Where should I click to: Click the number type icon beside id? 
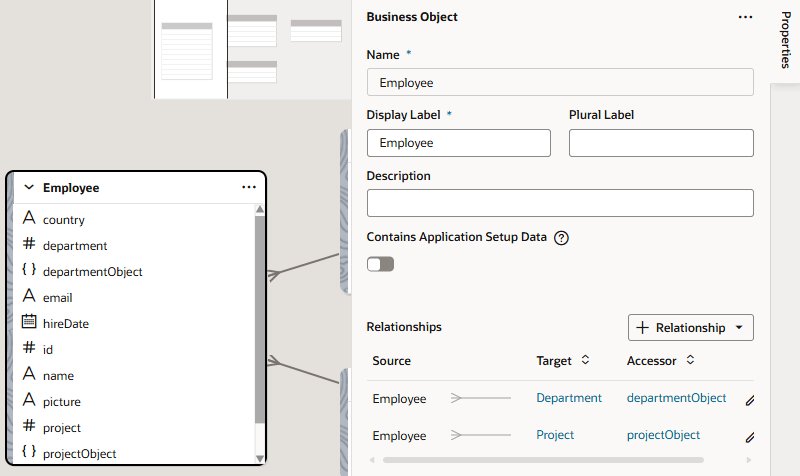pos(29,347)
